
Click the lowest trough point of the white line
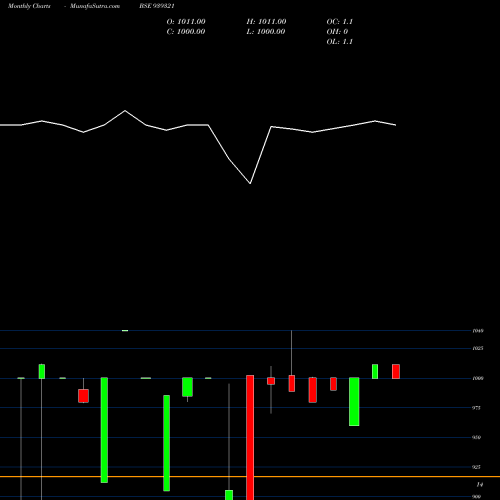250,183
